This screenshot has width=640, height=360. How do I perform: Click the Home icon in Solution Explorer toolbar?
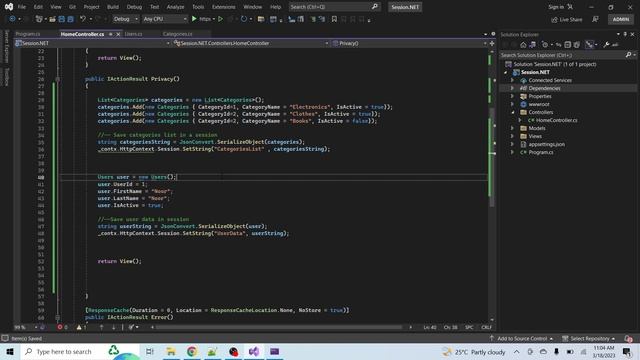pos(523,45)
